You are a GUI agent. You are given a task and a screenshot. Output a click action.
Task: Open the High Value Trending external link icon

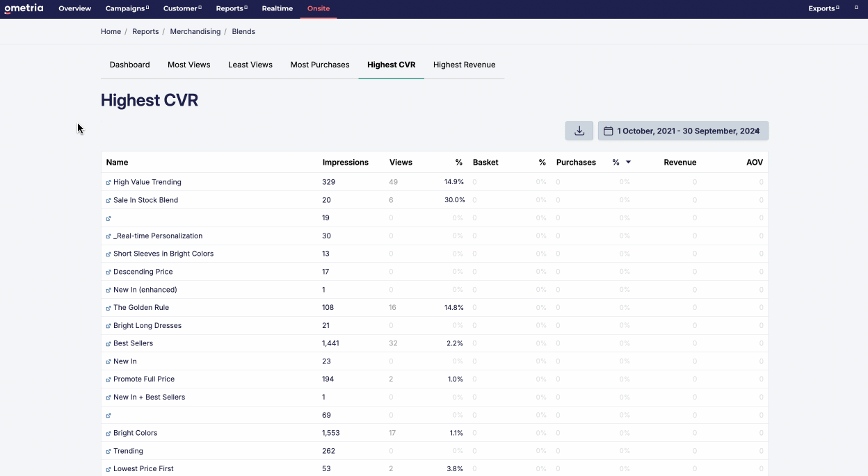tap(107, 181)
